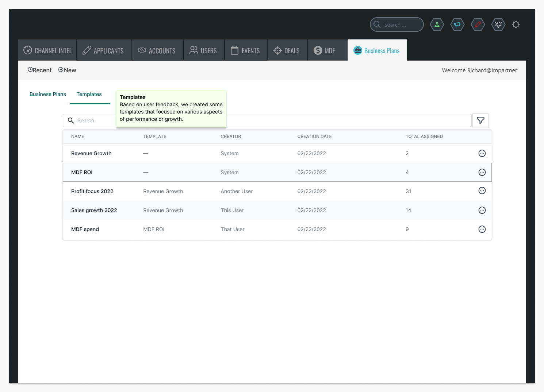This screenshot has width=544, height=392.
Task: Open actions menu for MDF spend row
Action: coord(482,229)
